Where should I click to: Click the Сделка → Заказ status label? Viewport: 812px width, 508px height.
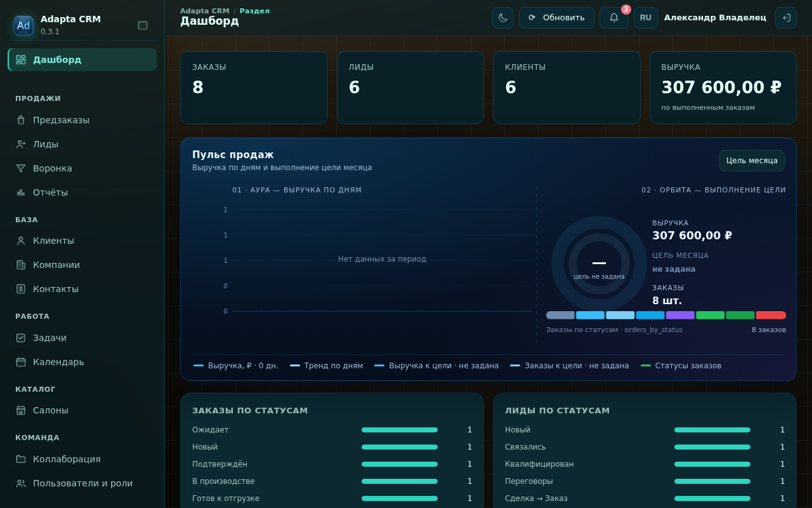536,498
